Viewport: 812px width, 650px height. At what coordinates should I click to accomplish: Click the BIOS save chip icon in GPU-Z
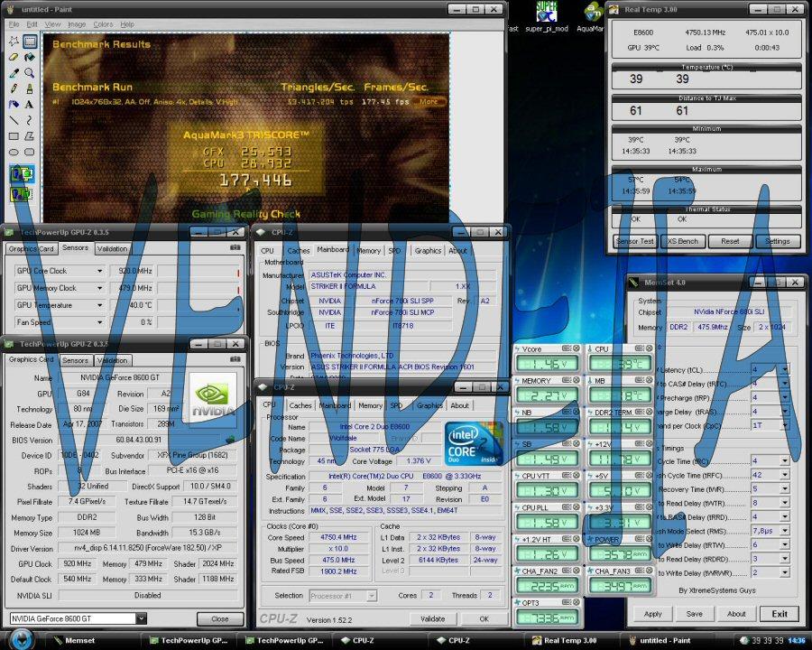(x=230, y=440)
